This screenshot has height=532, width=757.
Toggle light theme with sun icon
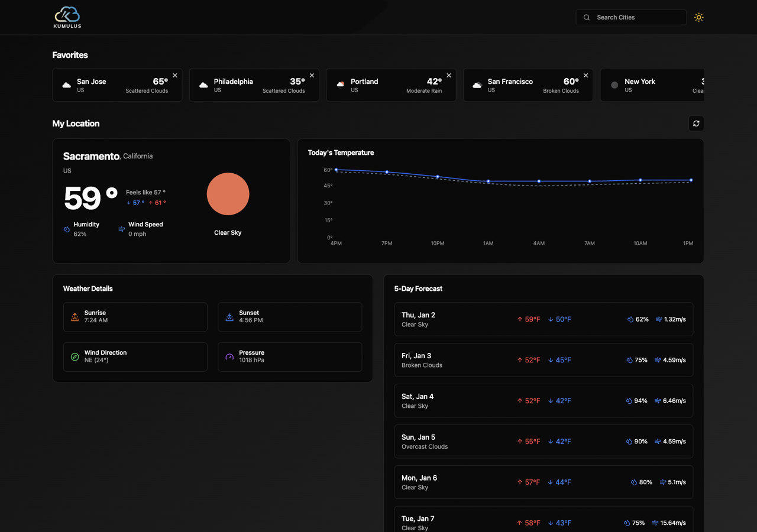pos(698,17)
